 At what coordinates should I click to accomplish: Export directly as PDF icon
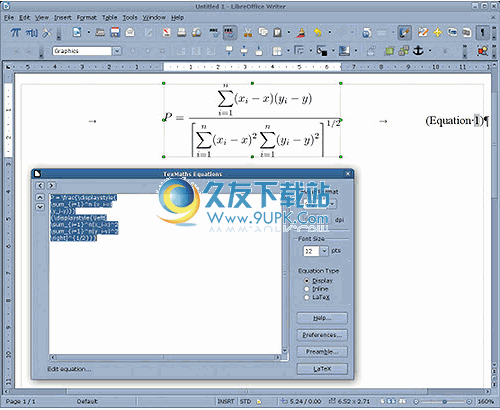[x=167, y=32]
